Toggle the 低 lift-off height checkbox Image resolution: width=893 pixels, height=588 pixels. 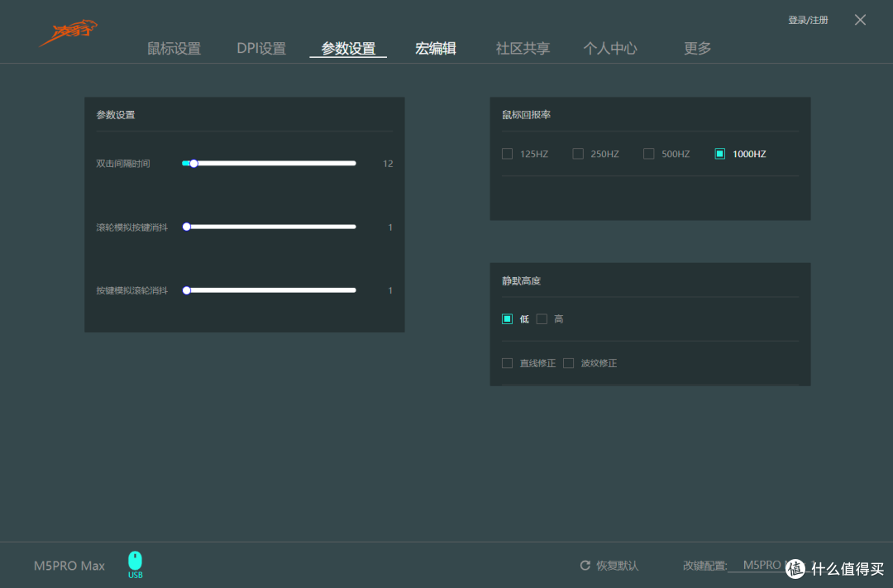pos(507,319)
